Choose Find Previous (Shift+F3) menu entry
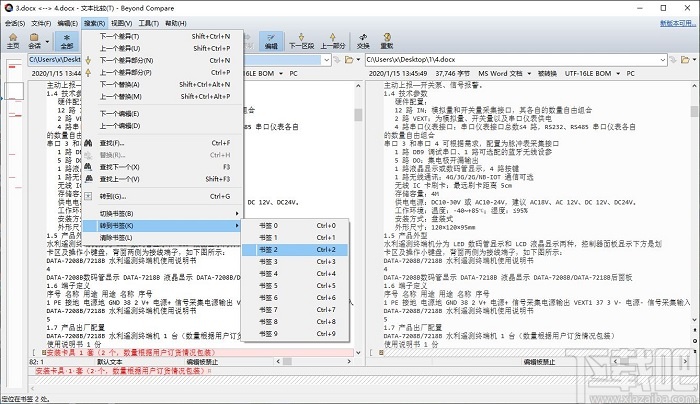The image size is (700, 404). click(162, 179)
